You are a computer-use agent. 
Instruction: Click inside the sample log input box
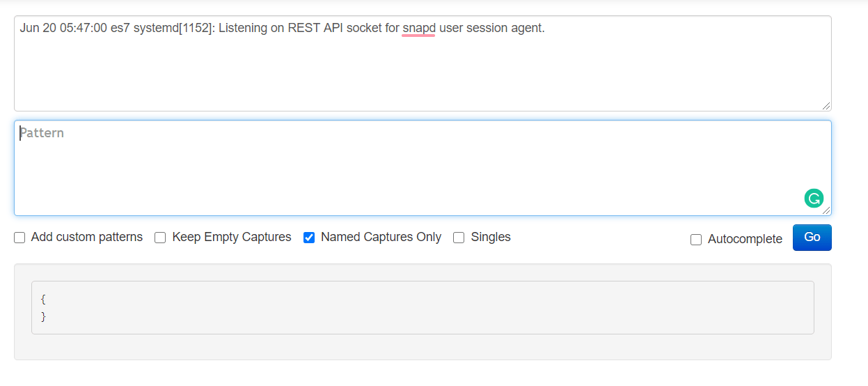coord(423,63)
